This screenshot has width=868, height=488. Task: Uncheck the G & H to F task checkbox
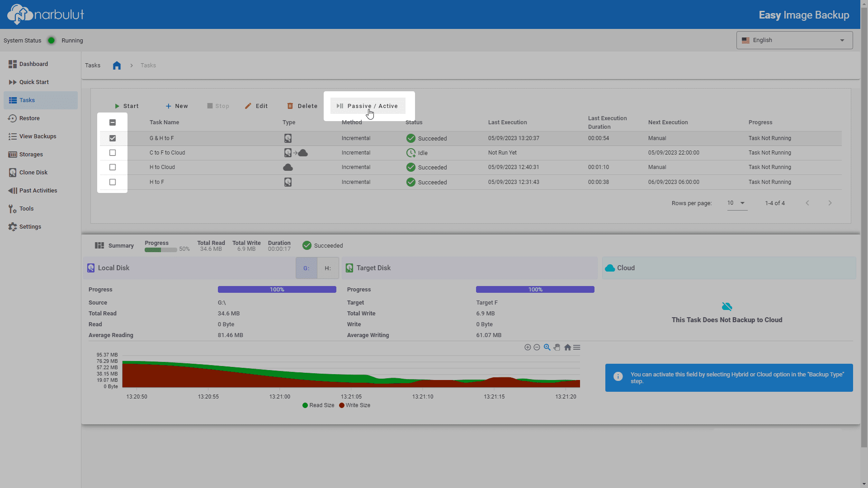tap(113, 138)
